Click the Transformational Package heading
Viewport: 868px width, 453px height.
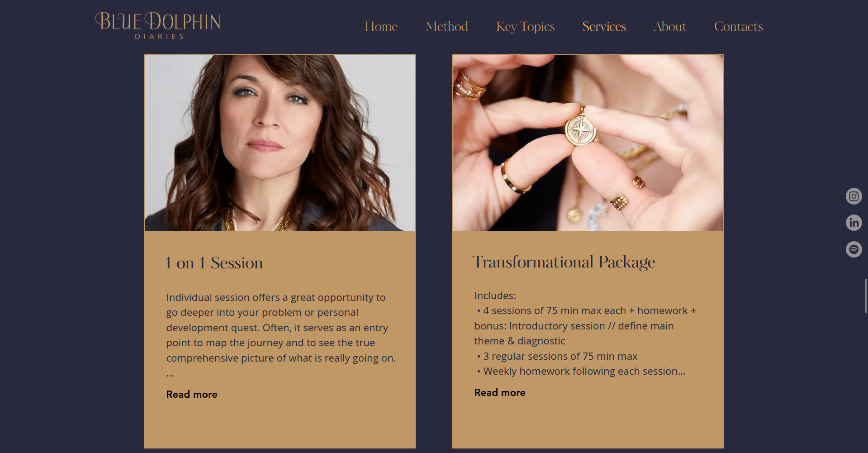click(564, 262)
